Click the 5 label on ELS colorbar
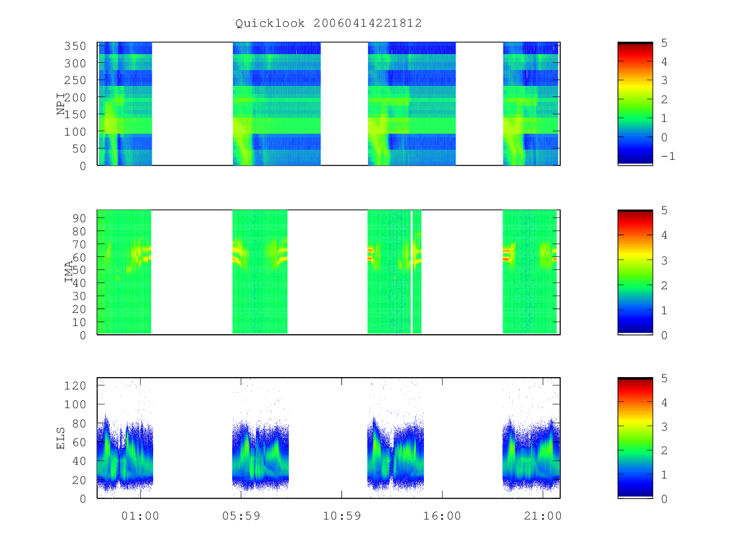Viewport: 747px width, 560px height. point(664,378)
